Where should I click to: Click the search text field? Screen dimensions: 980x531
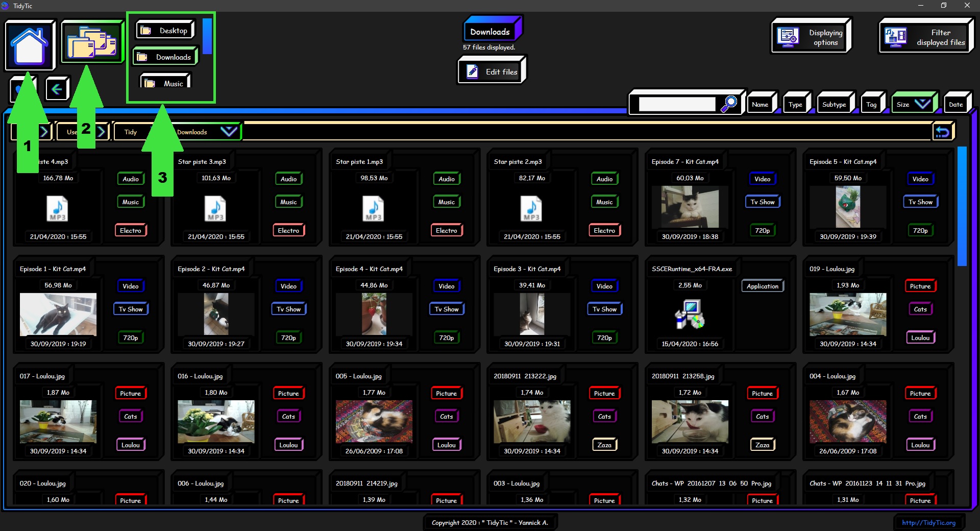677,104
